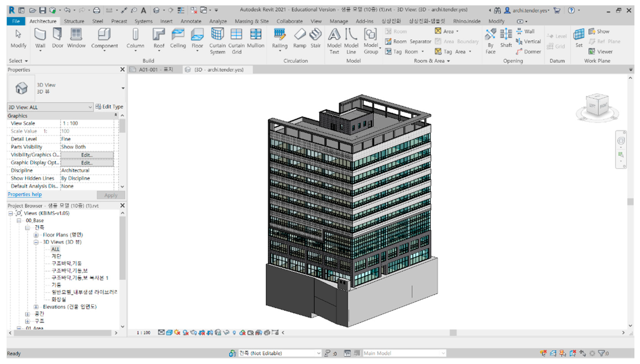640x364 pixels.
Task: Open the Properties help link
Action: click(x=25, y=194)
